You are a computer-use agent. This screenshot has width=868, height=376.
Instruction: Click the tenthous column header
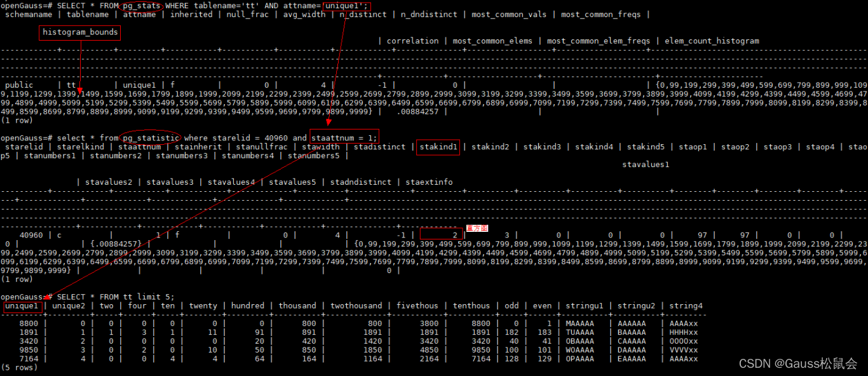(471, 306)
